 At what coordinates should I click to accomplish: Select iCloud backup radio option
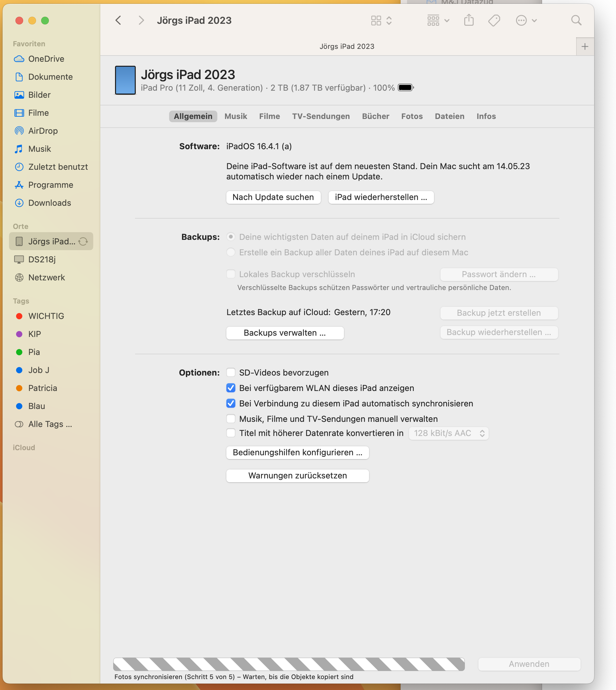[x=231, y=237]
